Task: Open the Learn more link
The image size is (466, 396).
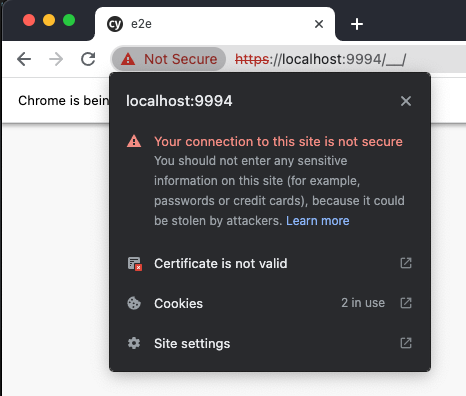Action: point(318,221)
